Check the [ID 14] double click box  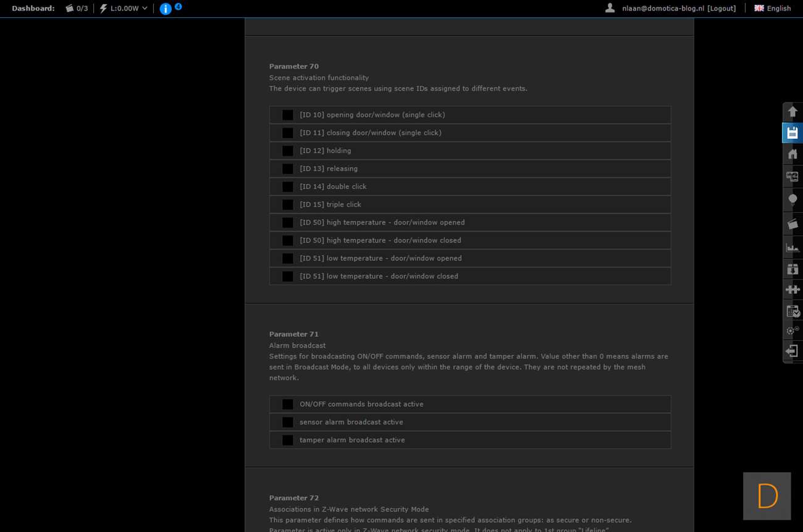[x=288, y=186]
